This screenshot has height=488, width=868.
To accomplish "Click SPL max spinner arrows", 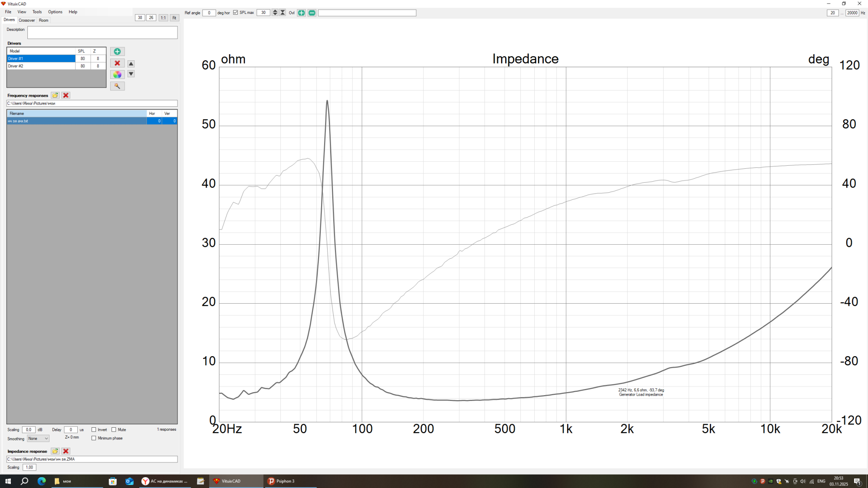I will point(275,13).
